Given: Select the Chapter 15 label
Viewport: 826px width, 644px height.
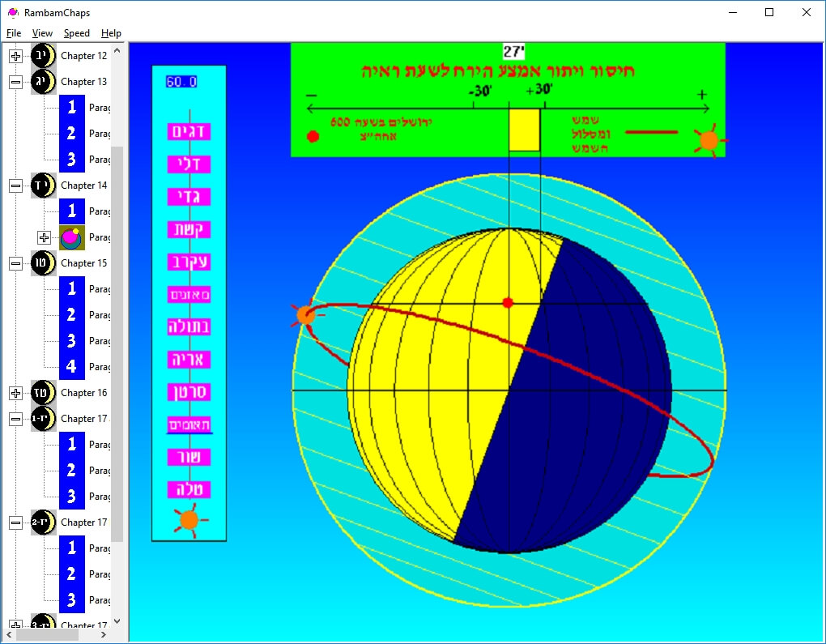Looking at the screenshot, I should (x=83, y=263).
